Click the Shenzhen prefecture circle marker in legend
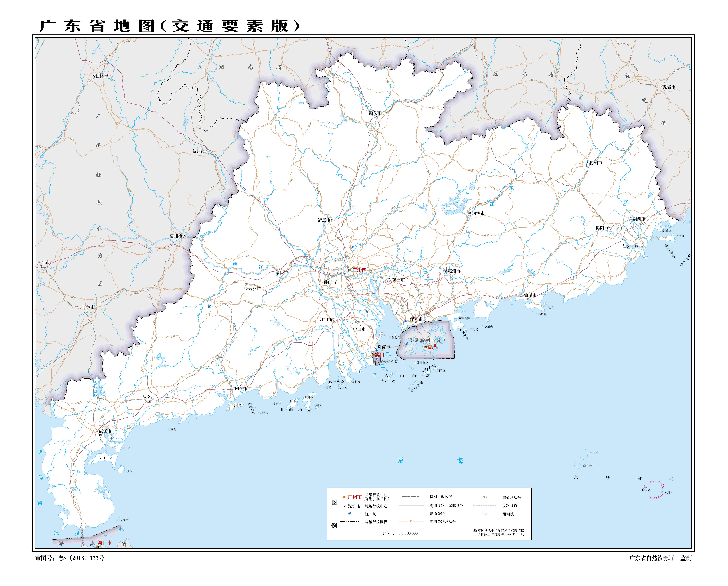The width and height of the screenshot is (728, 586). coord(345,506)
